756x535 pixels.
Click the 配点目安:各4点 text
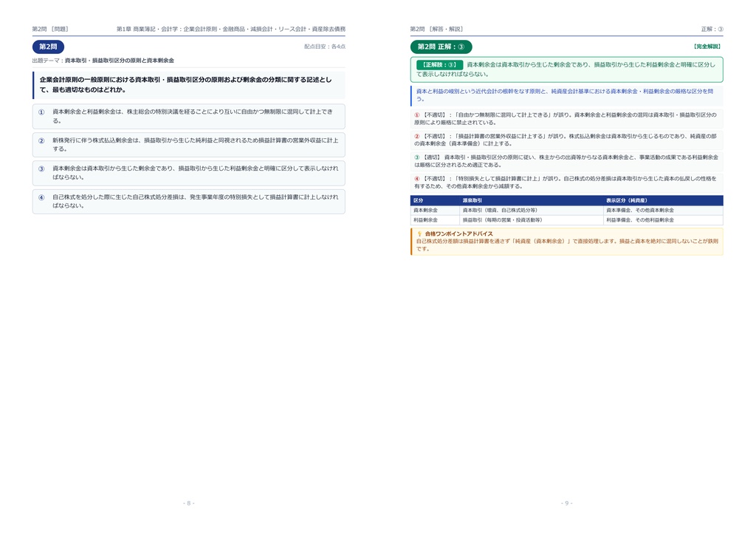tap(325, 47)
